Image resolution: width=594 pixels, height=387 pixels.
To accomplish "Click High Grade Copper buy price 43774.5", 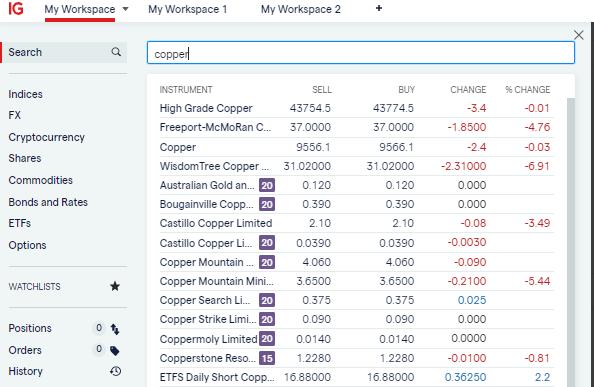I will coord(394,108).
